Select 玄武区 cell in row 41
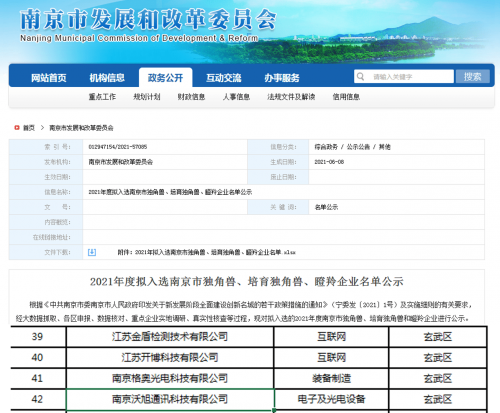The image size is (500, 413). click(x=438, y=378)
